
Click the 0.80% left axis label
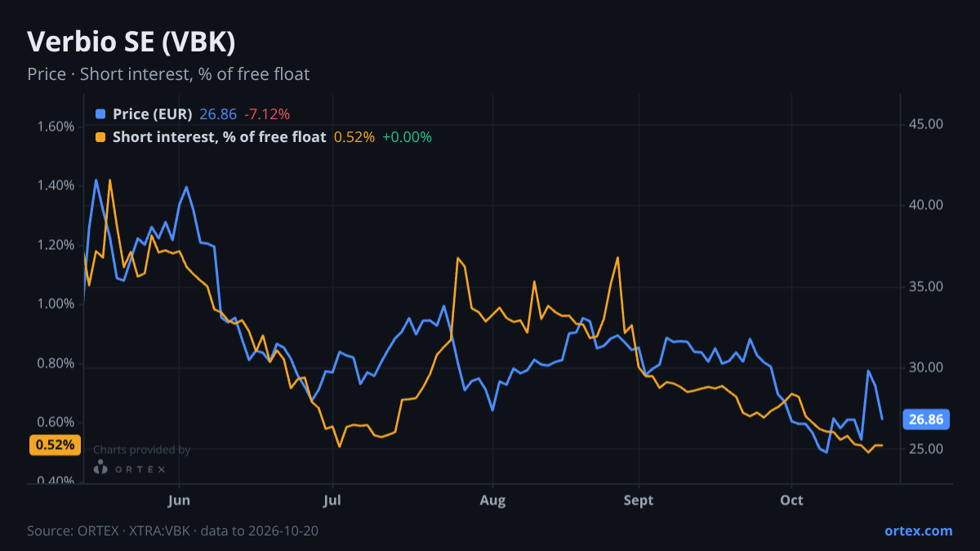(56, 363)
